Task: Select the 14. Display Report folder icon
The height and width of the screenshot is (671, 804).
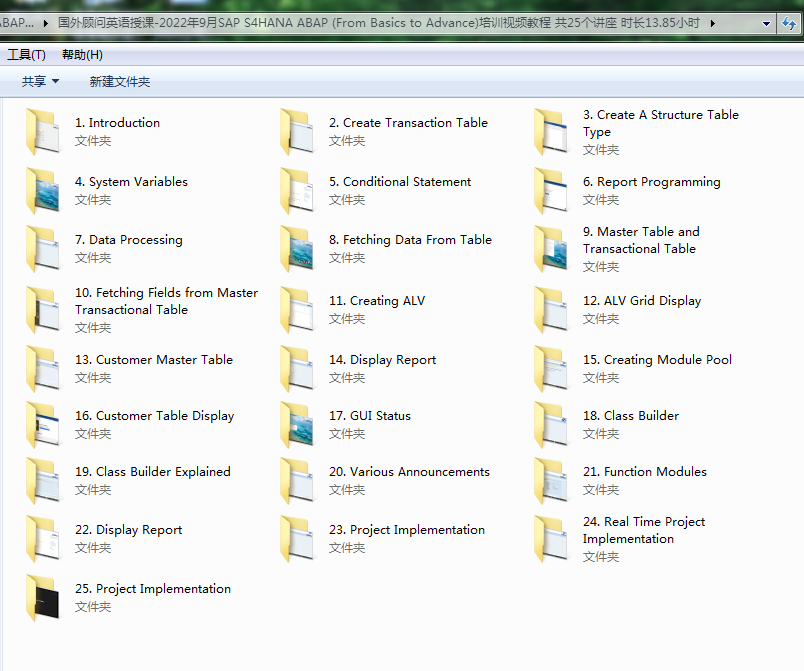Action: (x=297, y=369)
